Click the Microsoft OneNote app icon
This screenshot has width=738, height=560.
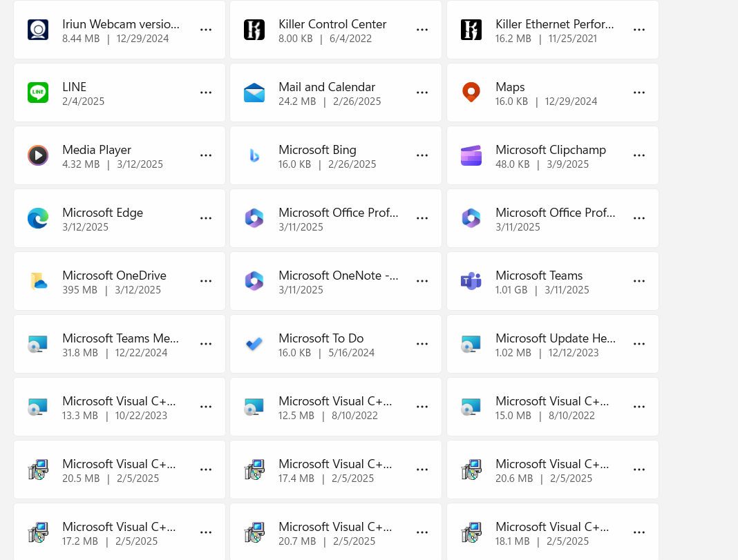click(254, 281)
